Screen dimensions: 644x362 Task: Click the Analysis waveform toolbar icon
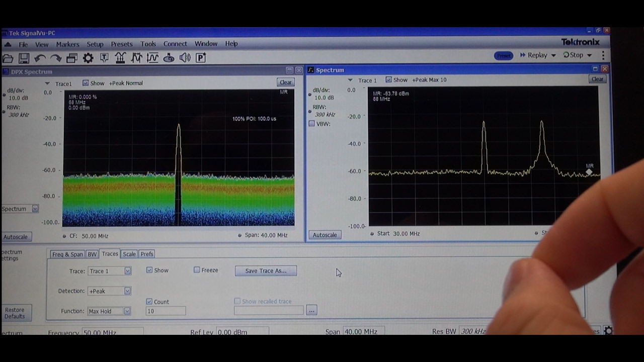[152, 58]
